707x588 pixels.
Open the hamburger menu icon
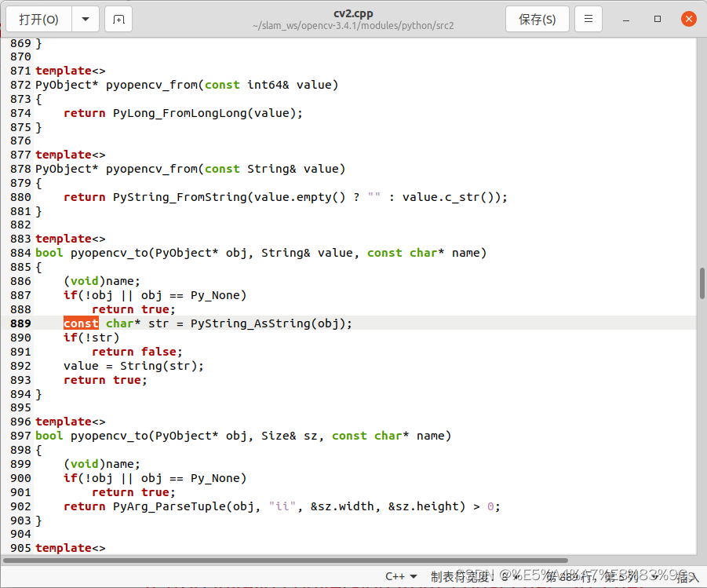(x=588, y=19)
